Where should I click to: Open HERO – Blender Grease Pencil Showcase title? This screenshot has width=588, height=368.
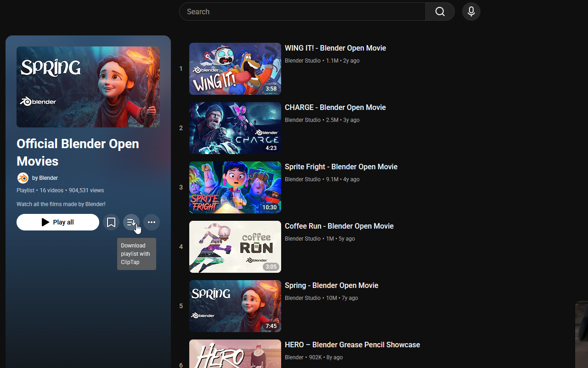tap(352, 345)
